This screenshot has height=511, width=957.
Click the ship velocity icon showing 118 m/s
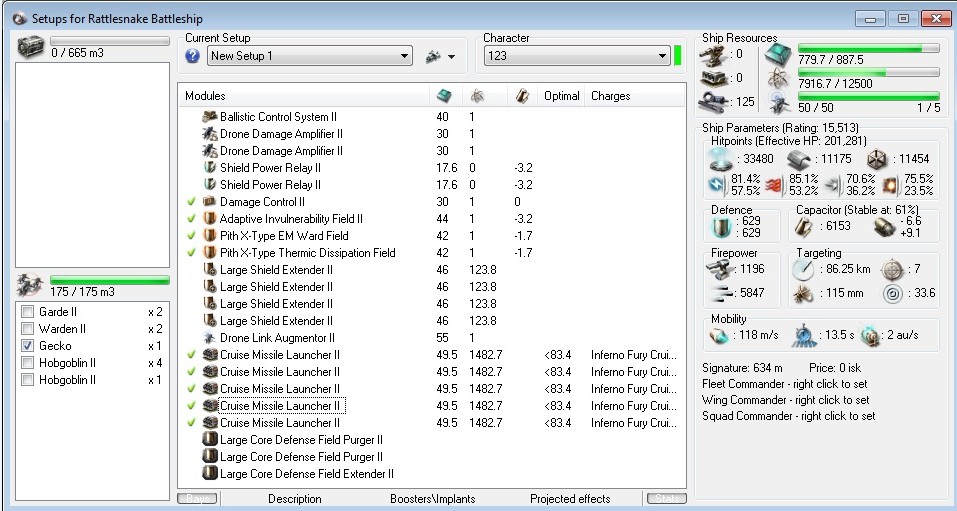point(720,335)
